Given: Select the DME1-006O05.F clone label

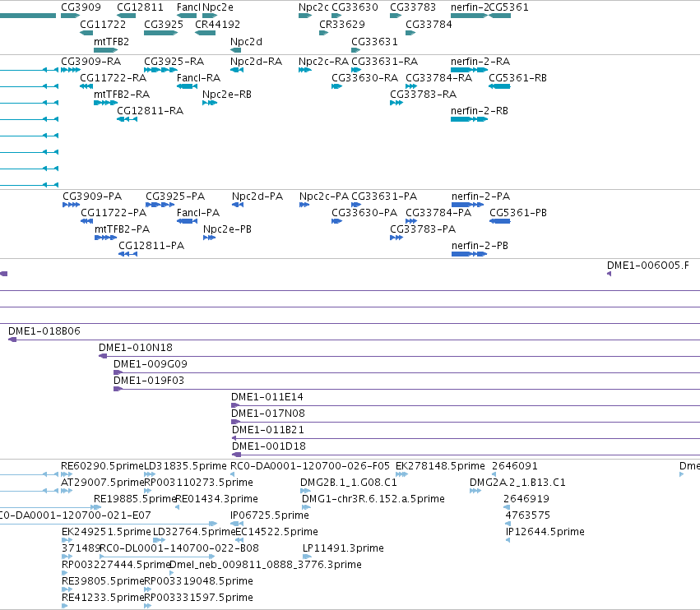Looking at the screenshot, I should pyautogui.click(x=648, y=266).
